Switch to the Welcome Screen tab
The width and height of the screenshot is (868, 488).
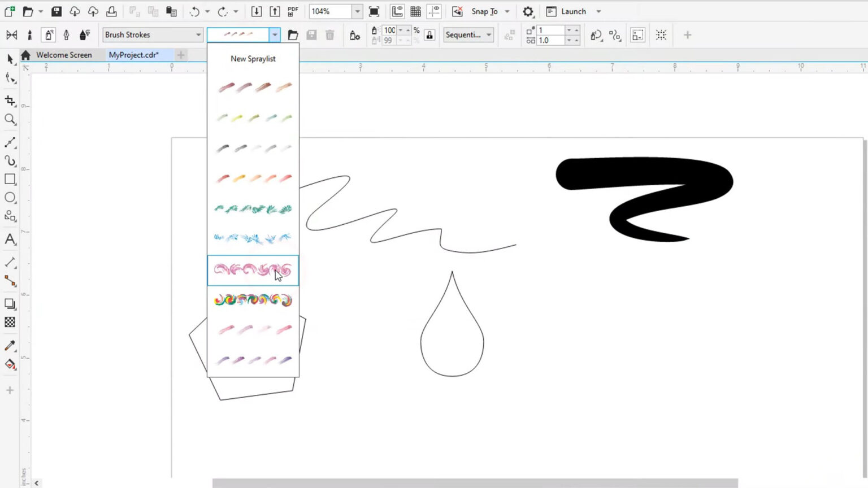pos(63,55)
